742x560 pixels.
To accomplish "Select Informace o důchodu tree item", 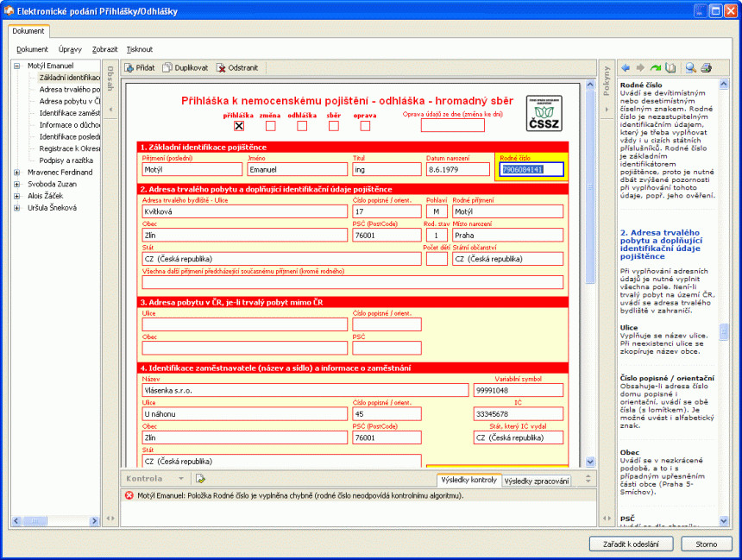I will pos(70,125).
